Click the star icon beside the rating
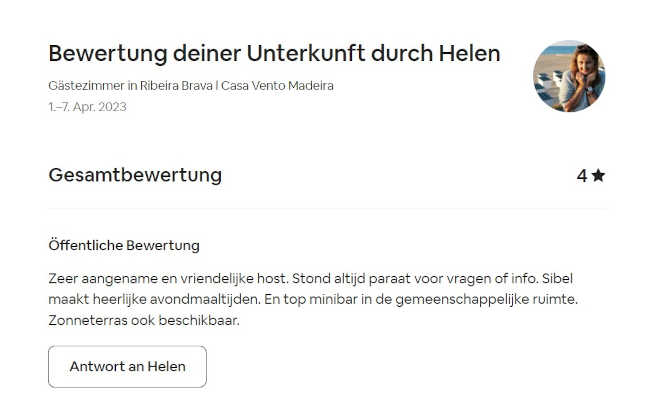The height and width of the screenshot is (400, 650). point(598,175)
